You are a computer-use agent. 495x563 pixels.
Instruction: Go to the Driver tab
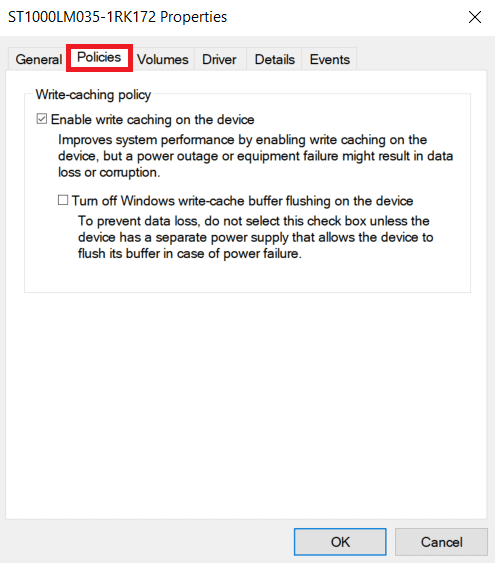(x=219, y=59)
